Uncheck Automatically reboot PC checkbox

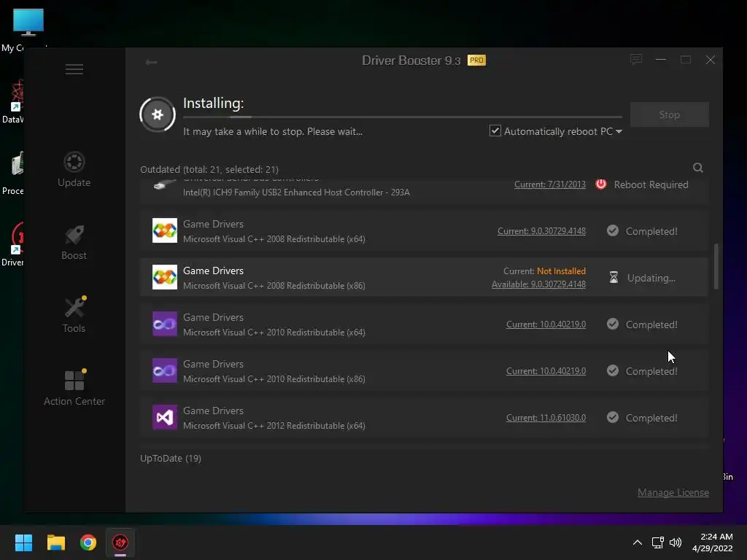pos(495,131)
